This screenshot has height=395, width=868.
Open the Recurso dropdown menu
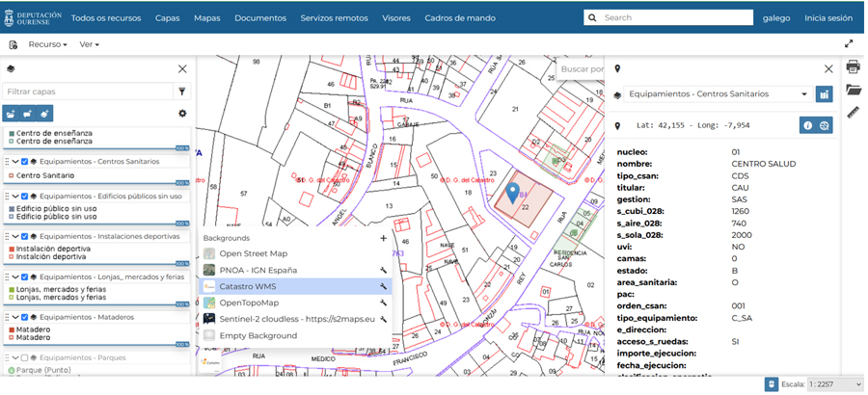pyautogui.click(x=47, y=44)
